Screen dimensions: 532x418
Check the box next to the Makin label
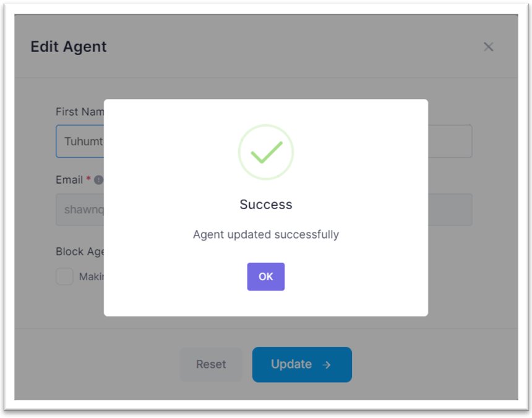click(x=64, y=276)
